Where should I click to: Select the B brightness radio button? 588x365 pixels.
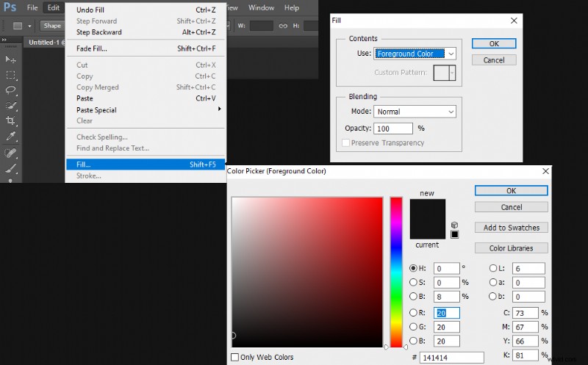pos(413,297)
